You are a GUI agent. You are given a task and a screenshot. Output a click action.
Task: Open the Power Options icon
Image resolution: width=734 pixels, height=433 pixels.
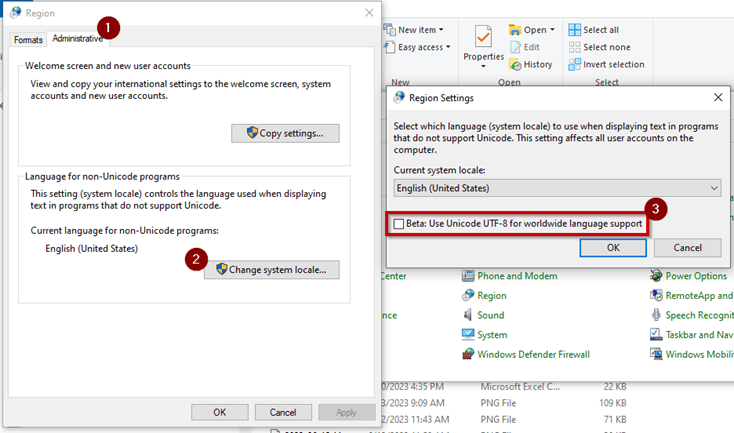657,276
